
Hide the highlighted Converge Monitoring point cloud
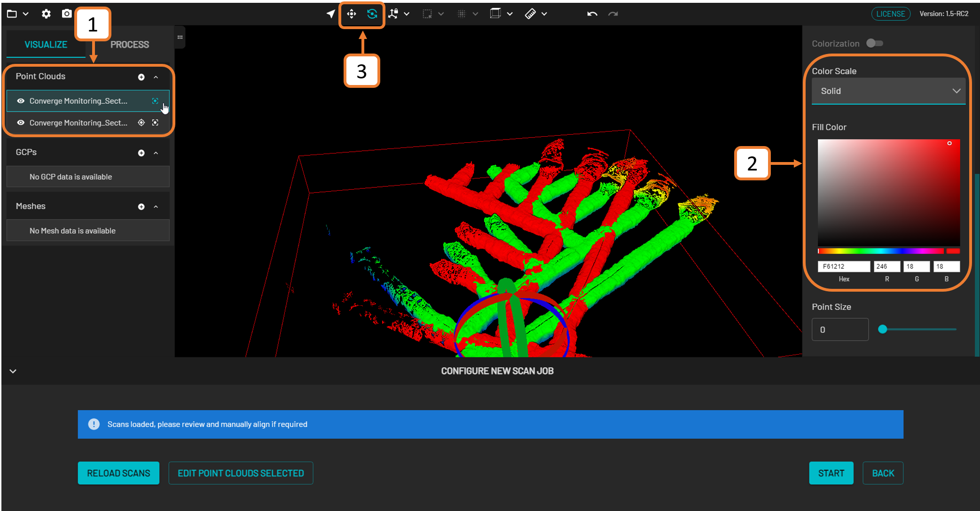tap(21, 101)
